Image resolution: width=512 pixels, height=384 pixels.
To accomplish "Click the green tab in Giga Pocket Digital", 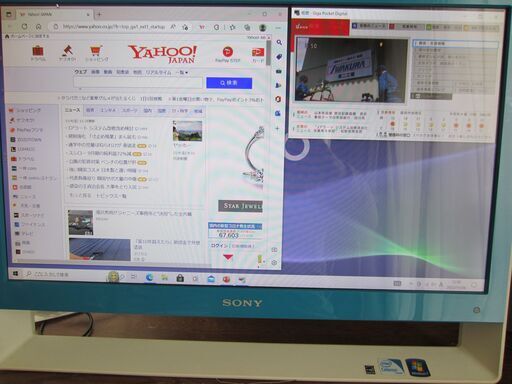I will pos(444,27).
